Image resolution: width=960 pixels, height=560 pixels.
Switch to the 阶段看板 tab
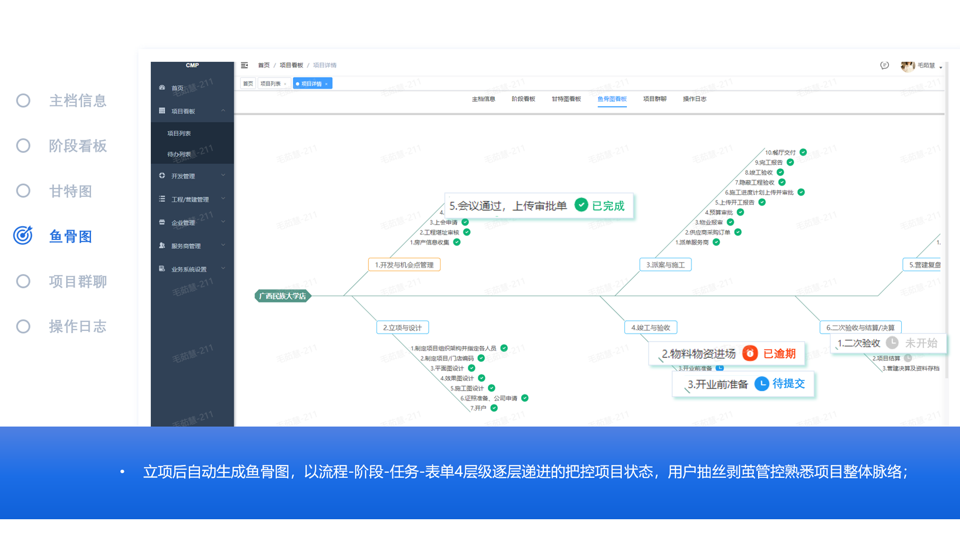(523, 99)
